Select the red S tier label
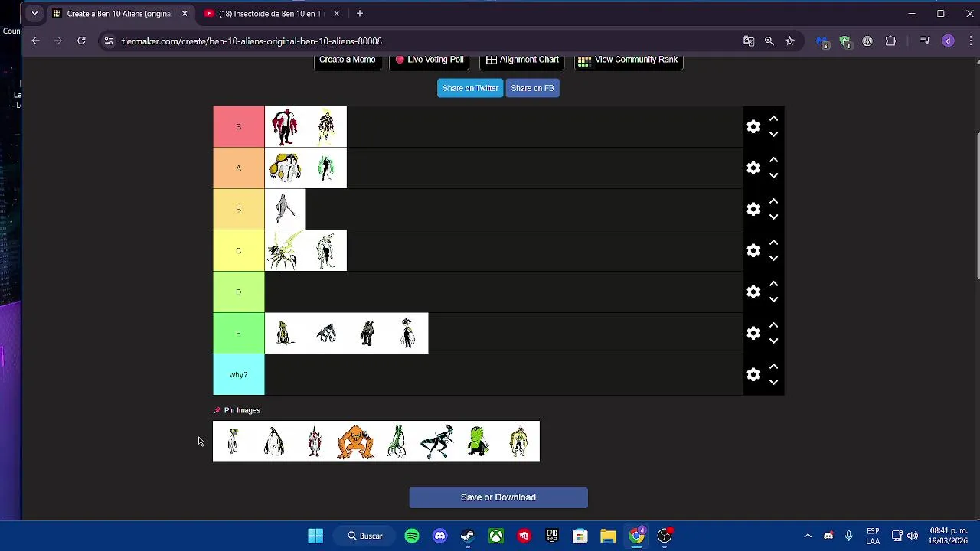This screenshot has height=551, width=980. pyautogui.click(x=238, y=127)
